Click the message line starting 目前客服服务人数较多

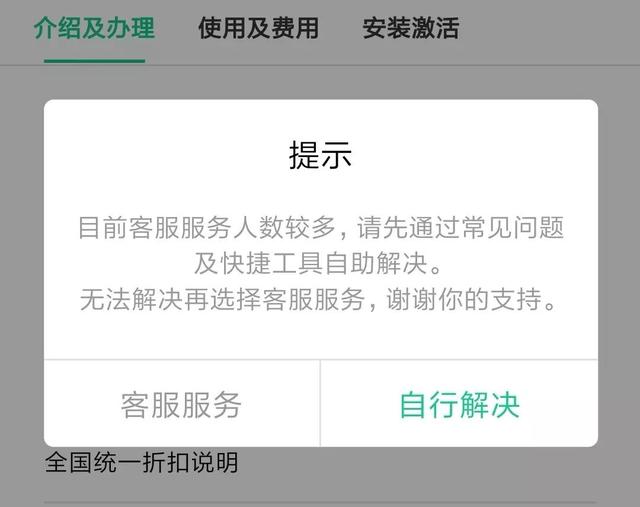pyautogui.click(x=321, y=227)
